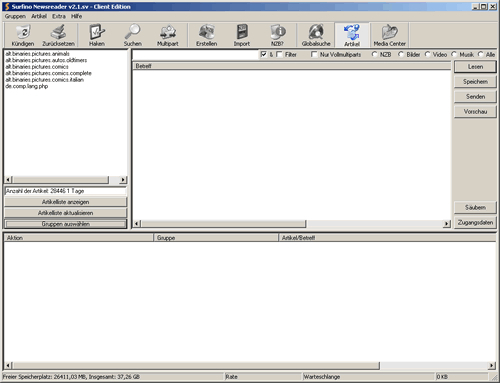Click the Kündigen toolbar icon
Image resolution: width=500 pixels, height=383 pixels.
[23, 35]
